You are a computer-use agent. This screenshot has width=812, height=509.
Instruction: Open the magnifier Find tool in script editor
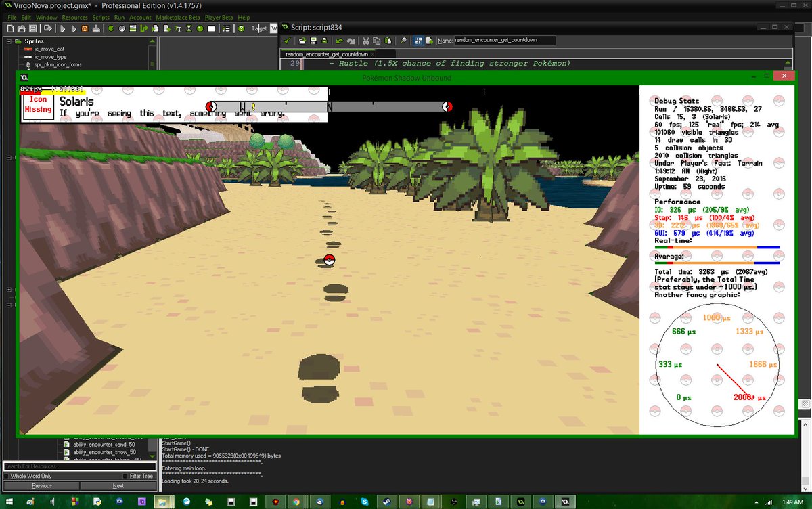coord(403,41)
